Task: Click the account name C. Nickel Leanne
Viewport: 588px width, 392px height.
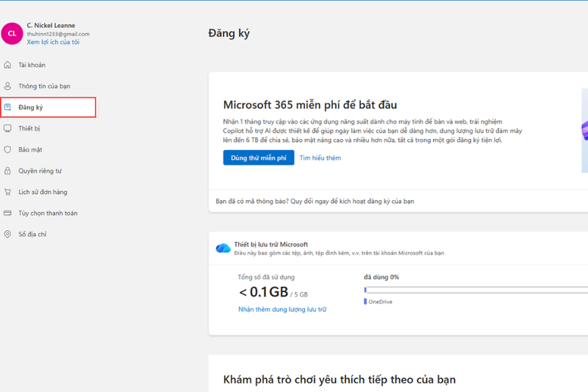Action: coord(51,25)
